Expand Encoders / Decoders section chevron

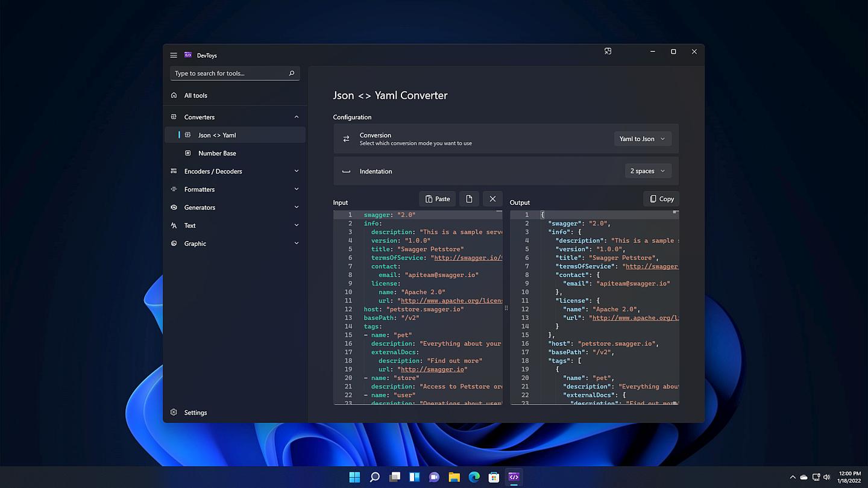pos(297,171)
